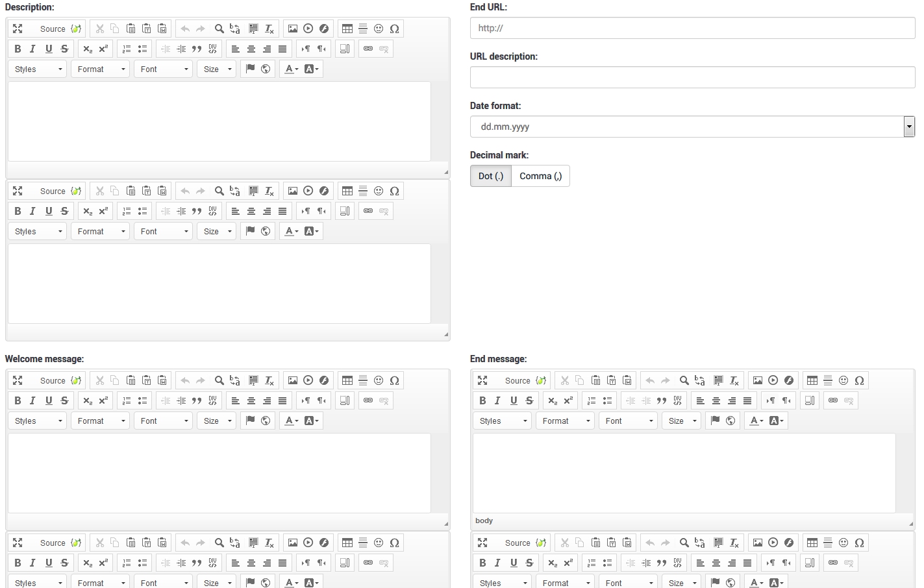This screenshot has height=588, width=924.
Task: Insert smiley in lower Welcome message editor
Action: coord(379,543)
